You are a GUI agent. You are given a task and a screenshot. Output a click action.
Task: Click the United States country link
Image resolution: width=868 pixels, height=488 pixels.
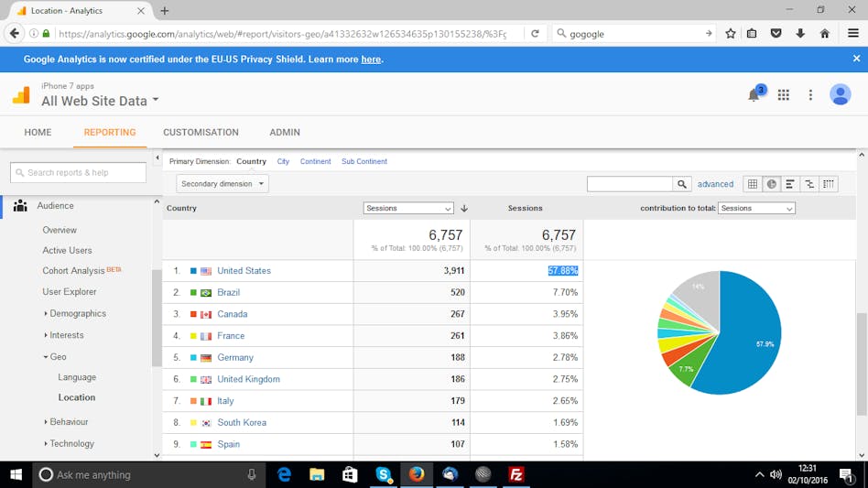(x=244, y=271)
